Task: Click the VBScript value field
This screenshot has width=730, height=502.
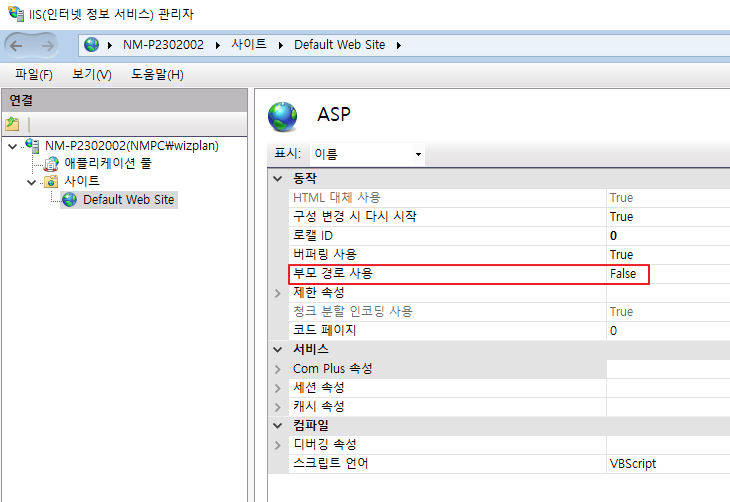Action: click(x=668, y=464)
